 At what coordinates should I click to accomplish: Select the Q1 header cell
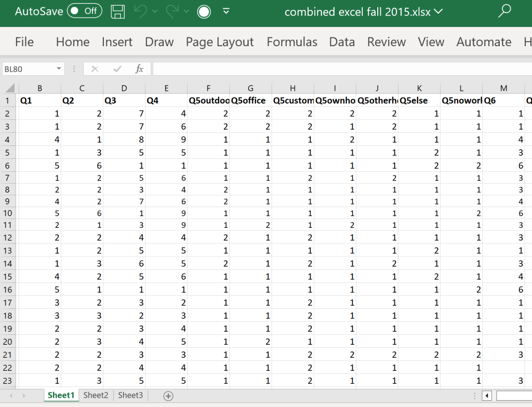pos(39,100)
